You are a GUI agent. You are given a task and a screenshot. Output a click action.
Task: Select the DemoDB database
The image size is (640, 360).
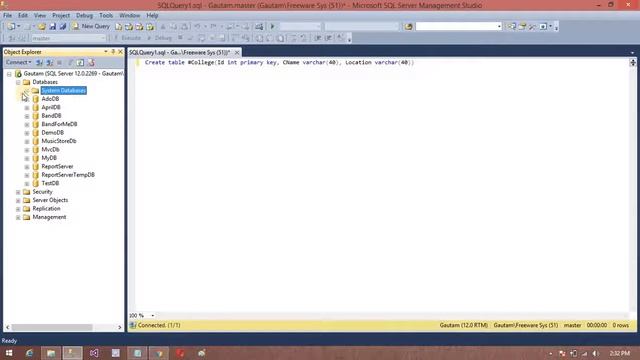point(53,133)
